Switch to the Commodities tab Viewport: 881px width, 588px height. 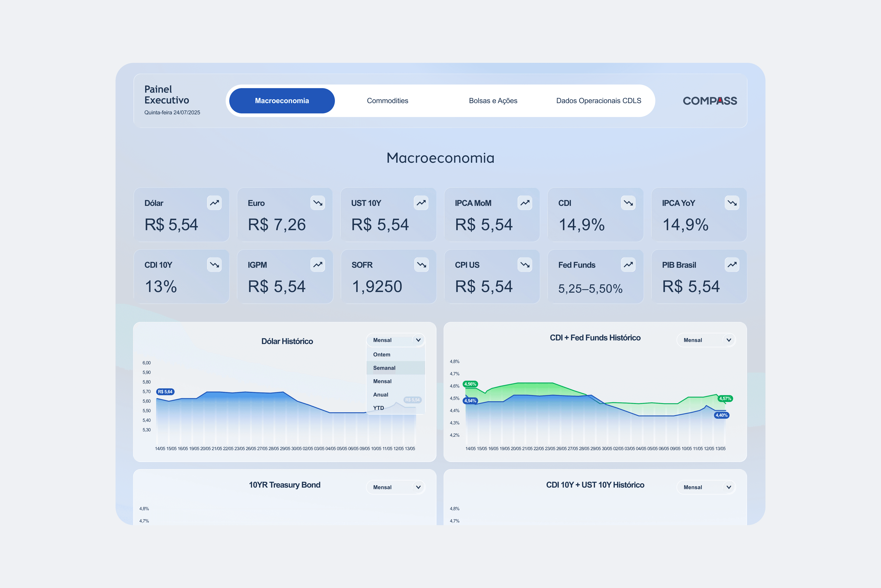[387, 101]
